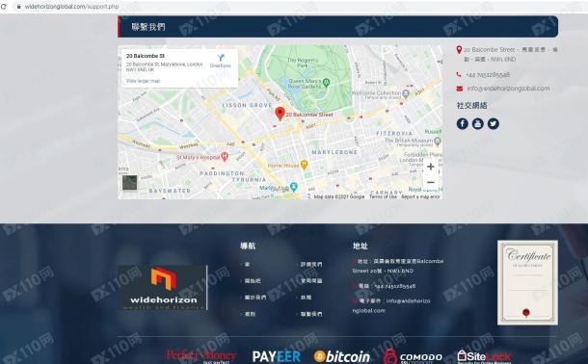Click St Mary's Hospital red marker
This screenshot has width=588, height=364.
pos(225,157)
